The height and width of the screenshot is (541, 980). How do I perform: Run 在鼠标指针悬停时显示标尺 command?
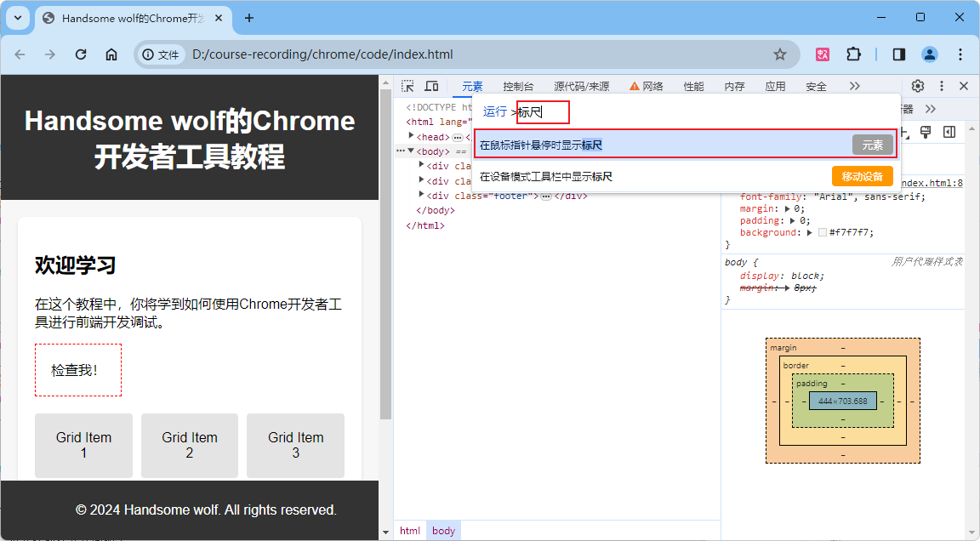686,145
